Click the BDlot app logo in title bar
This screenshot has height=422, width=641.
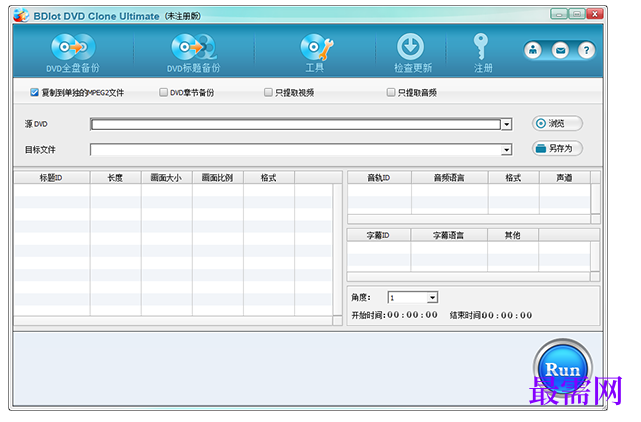click(21, 15)
